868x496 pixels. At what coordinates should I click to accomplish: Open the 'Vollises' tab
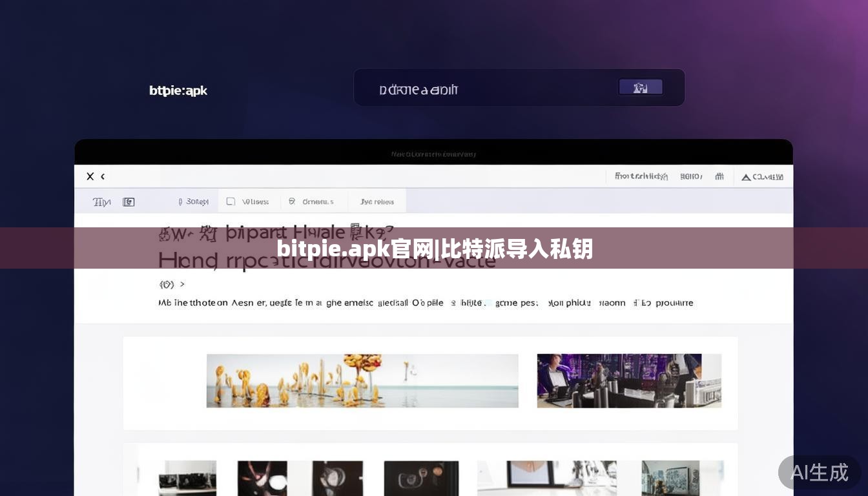click(249, 201)
